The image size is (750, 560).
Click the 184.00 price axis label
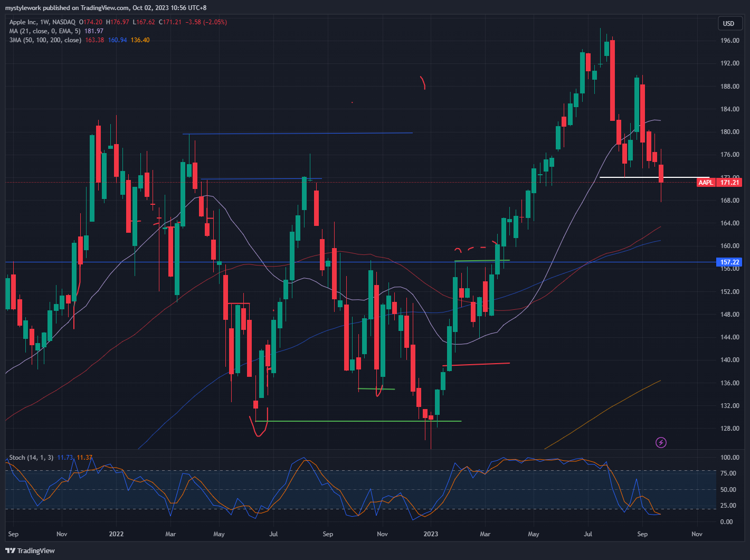tap(730, 109)
